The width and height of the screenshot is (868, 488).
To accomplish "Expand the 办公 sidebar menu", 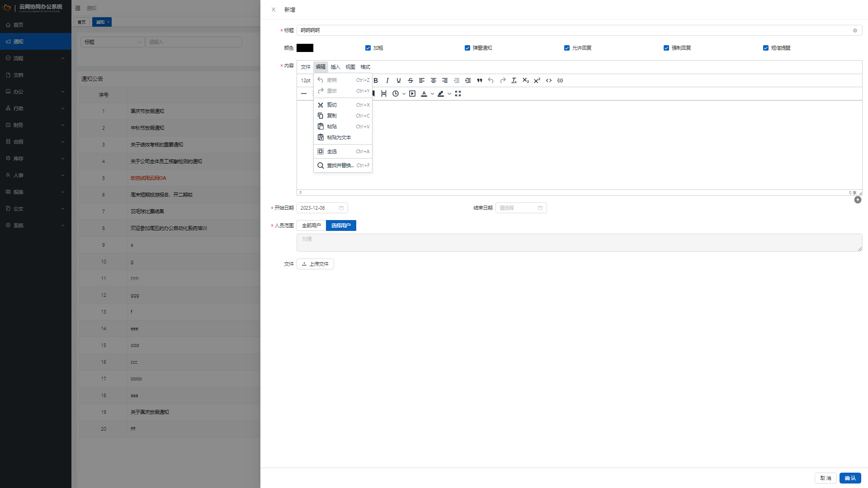I will pos(36,92).
